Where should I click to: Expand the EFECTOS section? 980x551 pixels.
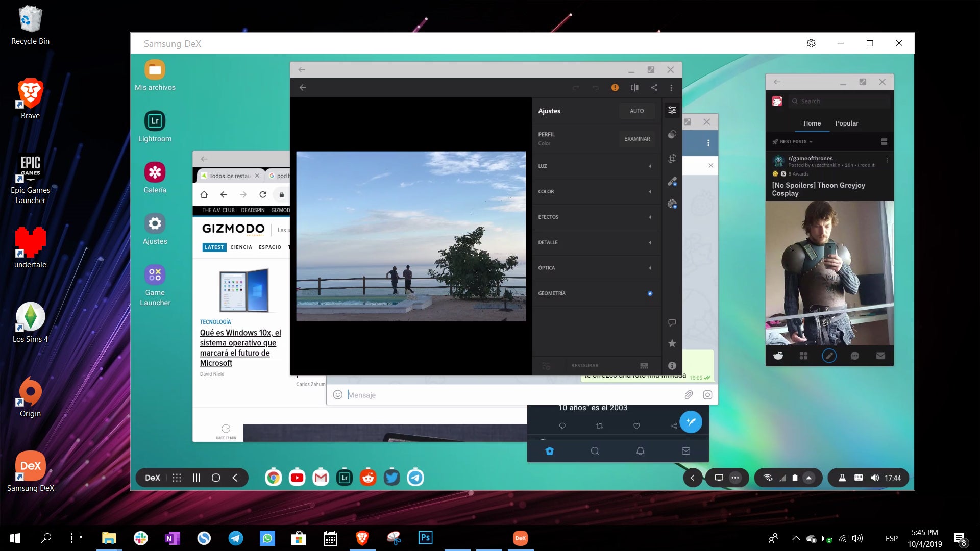(595, 217)
